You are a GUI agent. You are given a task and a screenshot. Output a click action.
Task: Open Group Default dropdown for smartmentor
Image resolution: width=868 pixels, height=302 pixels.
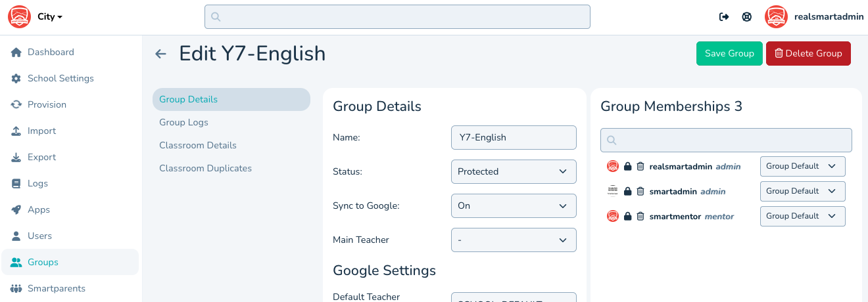point(802,216)
